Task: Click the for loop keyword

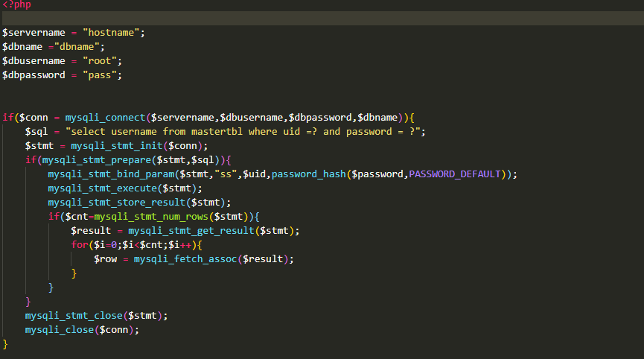Action: [79, 245]
